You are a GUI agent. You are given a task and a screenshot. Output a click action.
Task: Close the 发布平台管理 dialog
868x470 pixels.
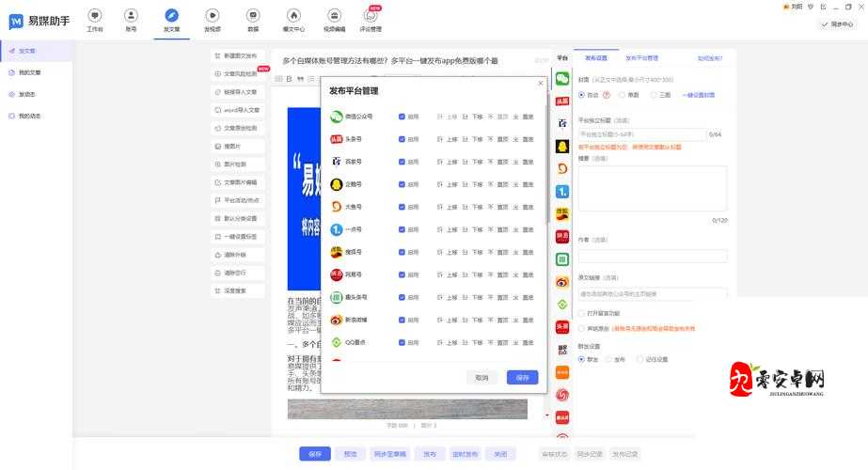click(541, 83)
